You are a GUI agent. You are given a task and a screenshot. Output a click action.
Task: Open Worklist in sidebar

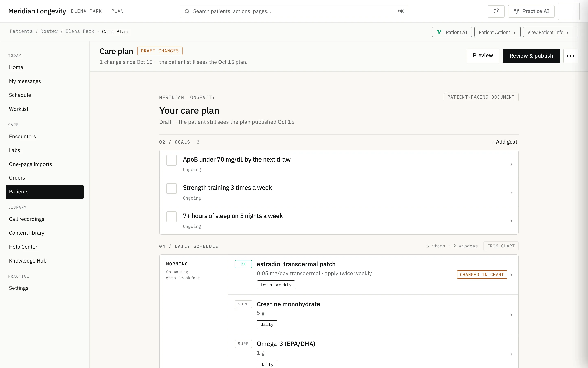[45, 109]
